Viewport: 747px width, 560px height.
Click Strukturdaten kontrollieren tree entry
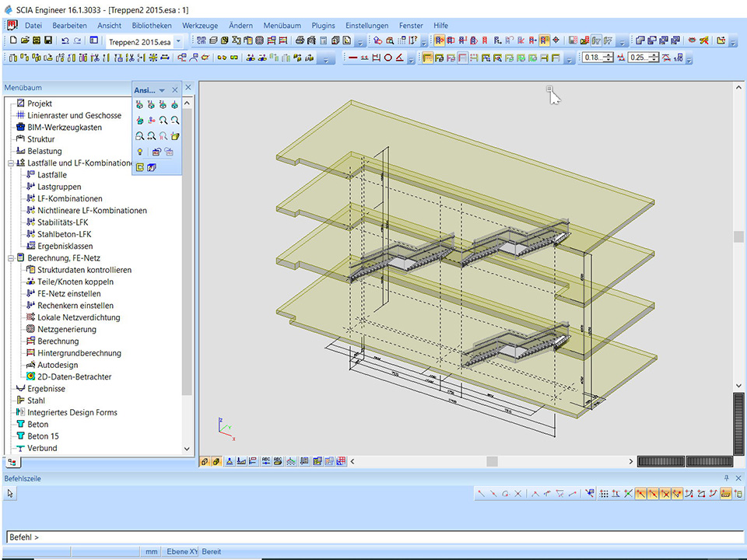pyautogui.click(x=84, y=270)
